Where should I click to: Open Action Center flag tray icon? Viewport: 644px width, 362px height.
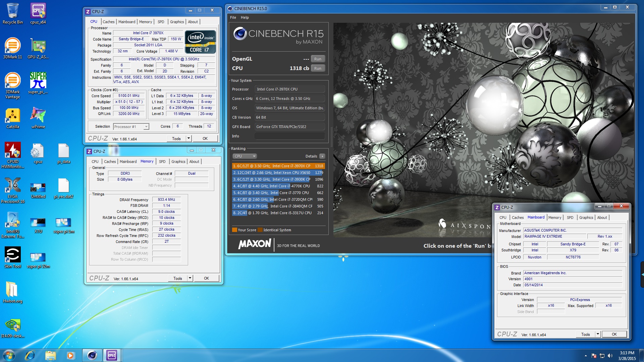click(x=594, y=356)
